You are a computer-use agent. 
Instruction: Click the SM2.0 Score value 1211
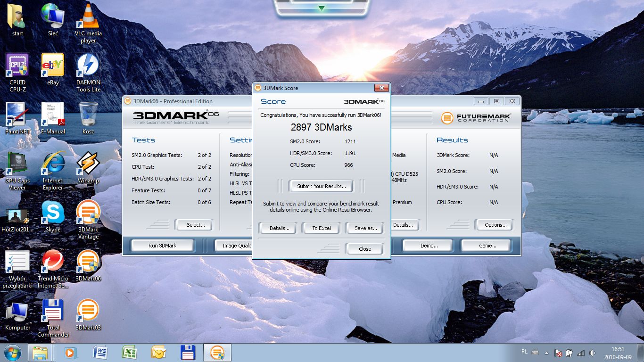350,141
